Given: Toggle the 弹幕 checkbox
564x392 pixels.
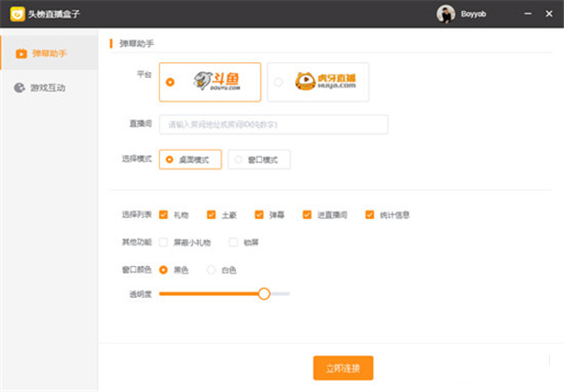Looking at the screenshot, I should (259, 214).
